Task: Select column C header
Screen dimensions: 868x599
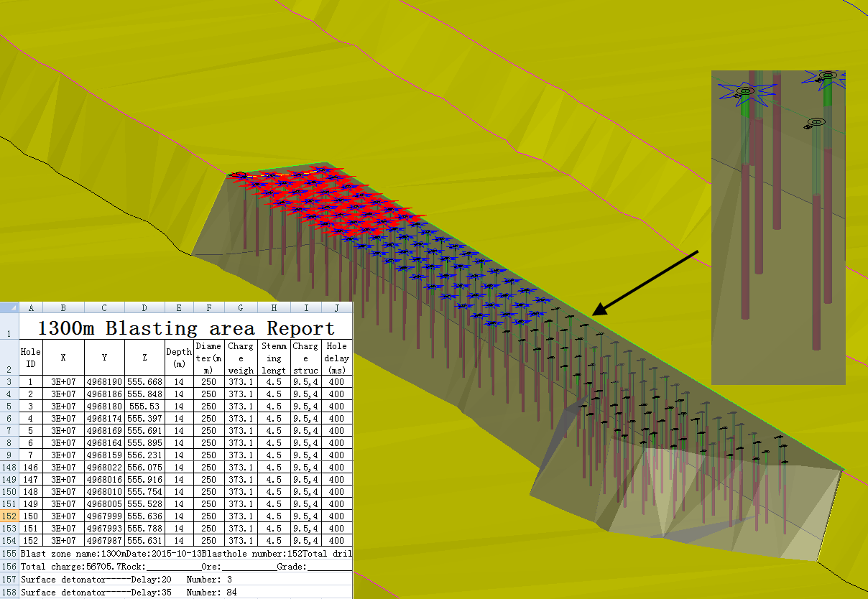Action: 104,307
